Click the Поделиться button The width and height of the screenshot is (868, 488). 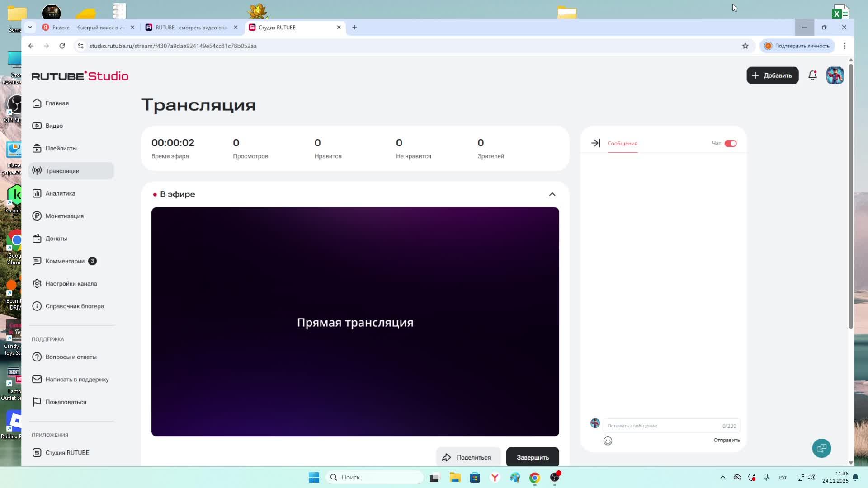pyautogui.click(x=468, y=457)
